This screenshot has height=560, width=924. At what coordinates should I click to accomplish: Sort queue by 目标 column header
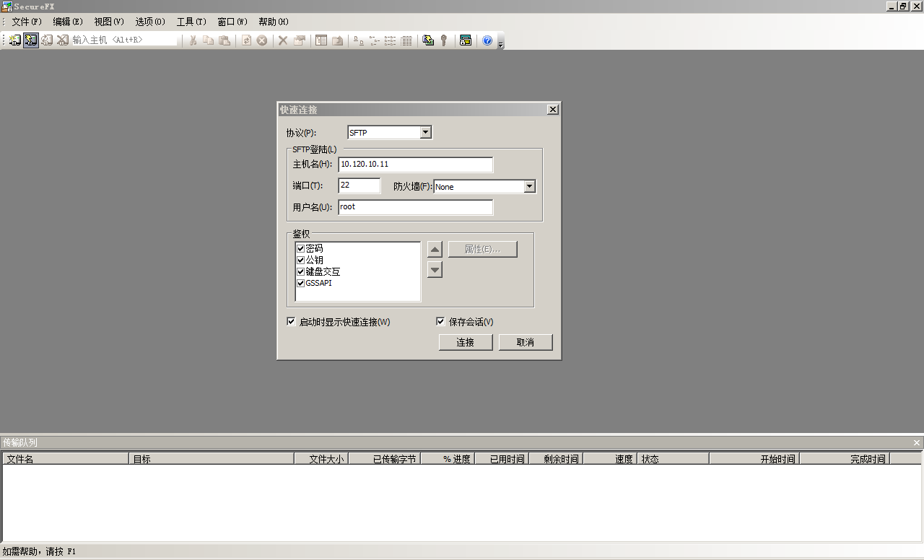[x=212, y=459]
